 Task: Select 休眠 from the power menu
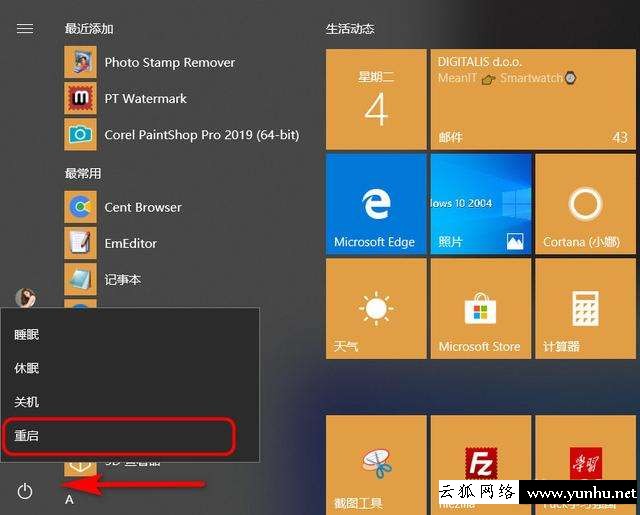point(130,368)
